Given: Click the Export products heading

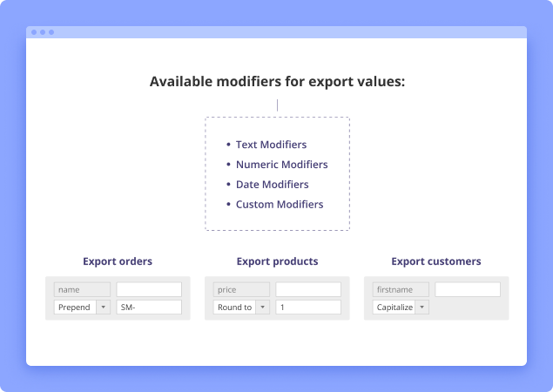Looking at the screenshot, I should 277,261.
